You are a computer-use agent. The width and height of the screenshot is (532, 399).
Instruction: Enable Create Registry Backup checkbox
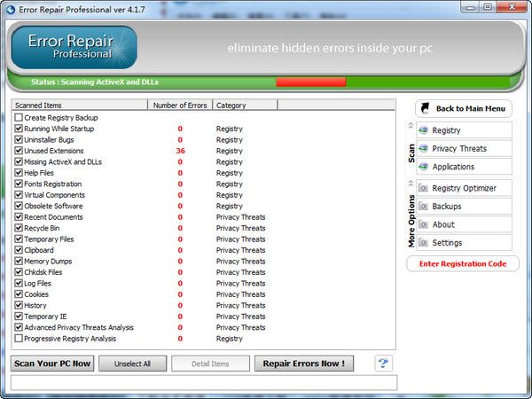click(19, 118)
